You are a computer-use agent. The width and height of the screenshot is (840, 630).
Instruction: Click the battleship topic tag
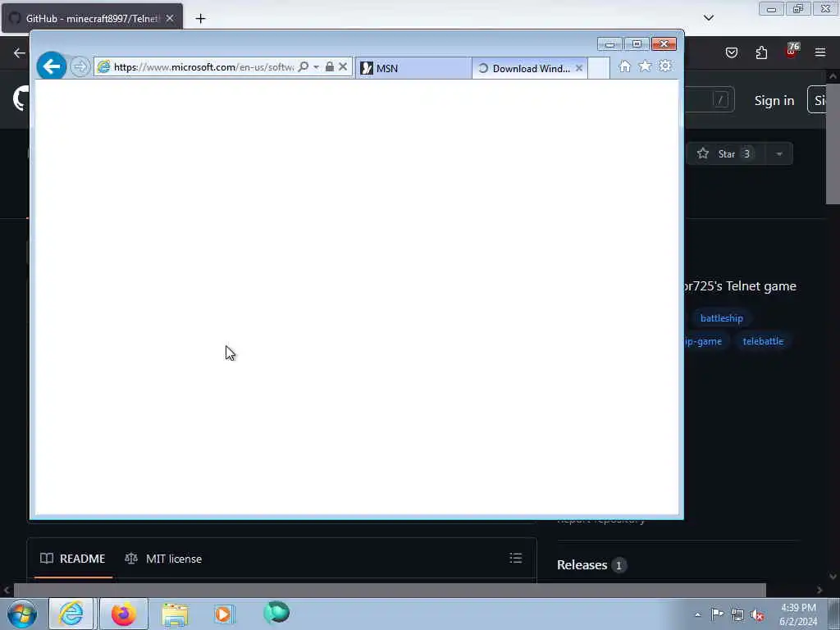point(722,318)
